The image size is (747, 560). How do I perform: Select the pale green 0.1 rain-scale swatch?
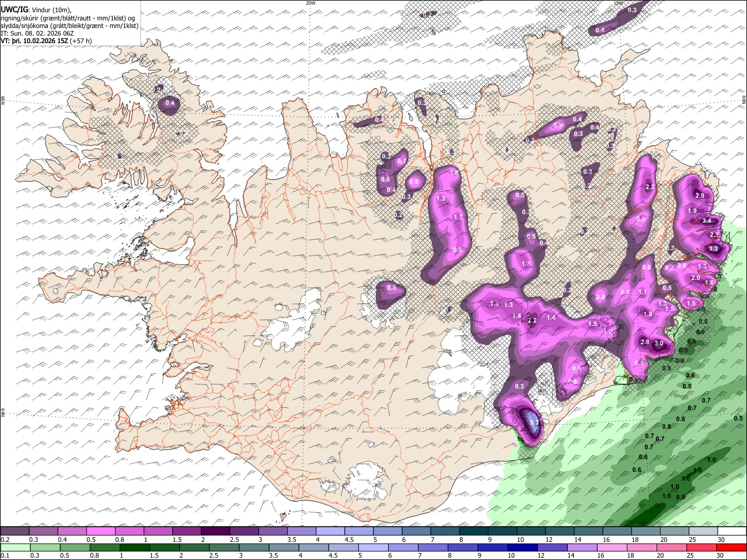15,547
